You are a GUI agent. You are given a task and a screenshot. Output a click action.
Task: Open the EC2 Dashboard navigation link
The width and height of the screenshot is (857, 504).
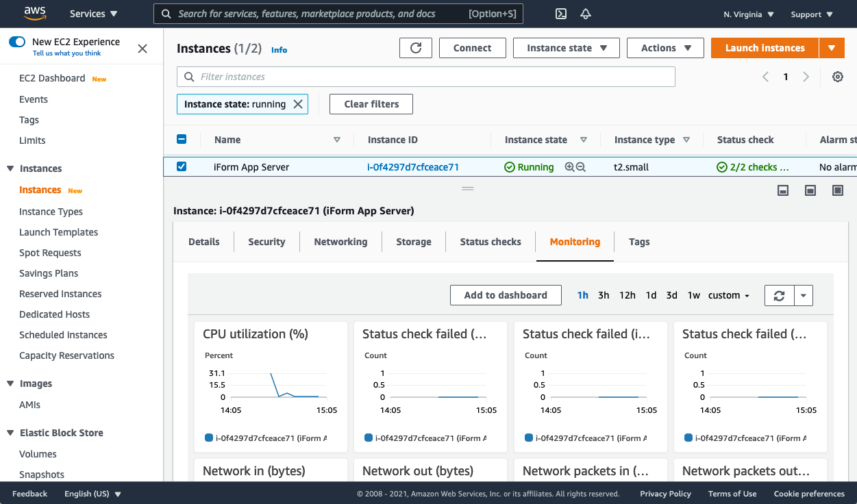(x=52, y=78)
